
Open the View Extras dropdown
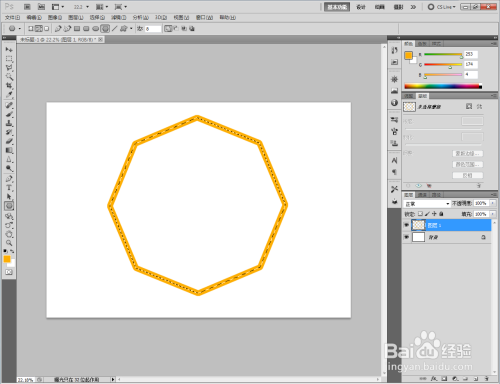coord(58,7)
